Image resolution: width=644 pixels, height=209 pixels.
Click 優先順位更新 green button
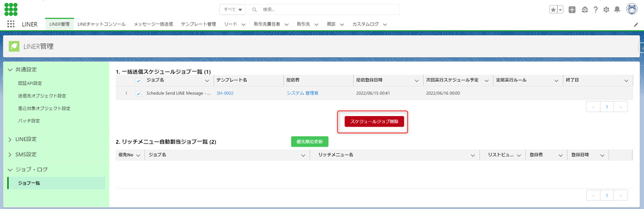310,141
